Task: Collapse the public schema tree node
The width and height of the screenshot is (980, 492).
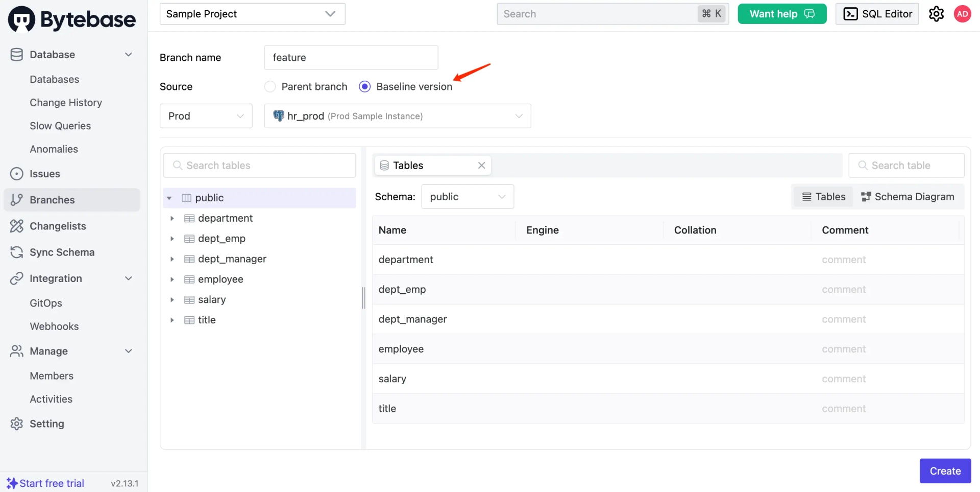Action: tap(169, 198)
